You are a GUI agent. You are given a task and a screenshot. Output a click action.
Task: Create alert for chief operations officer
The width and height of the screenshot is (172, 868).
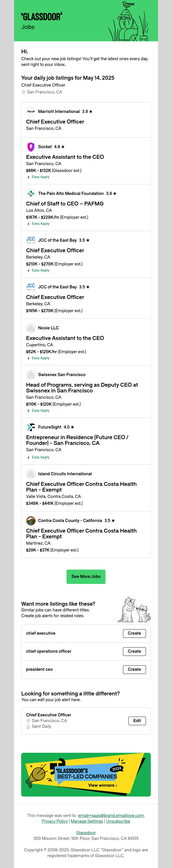134,651
